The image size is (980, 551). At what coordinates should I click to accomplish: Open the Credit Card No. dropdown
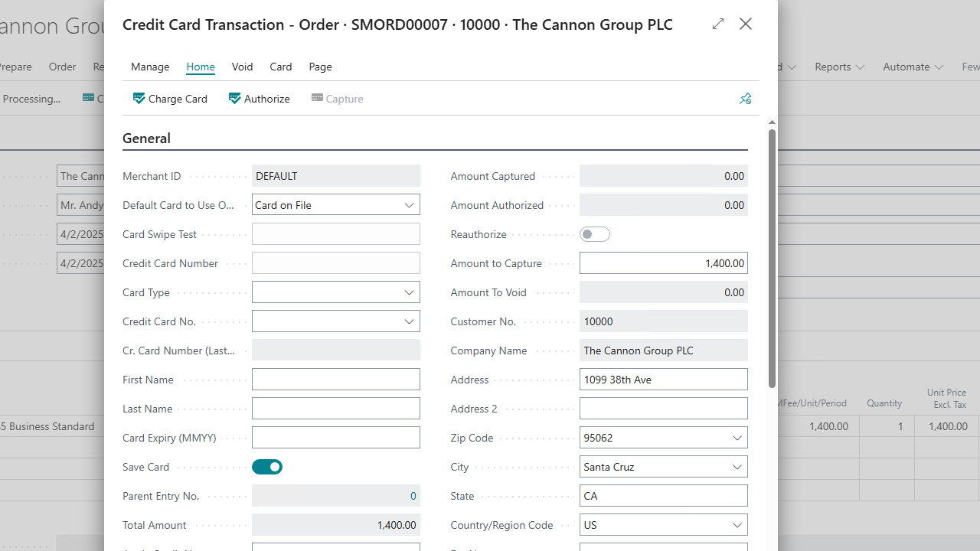[x=409, y=321]
